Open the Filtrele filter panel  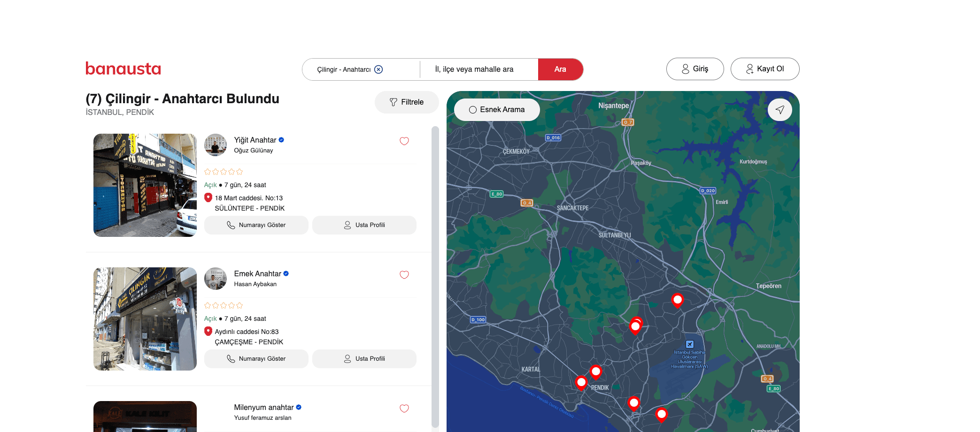[407, 102]
